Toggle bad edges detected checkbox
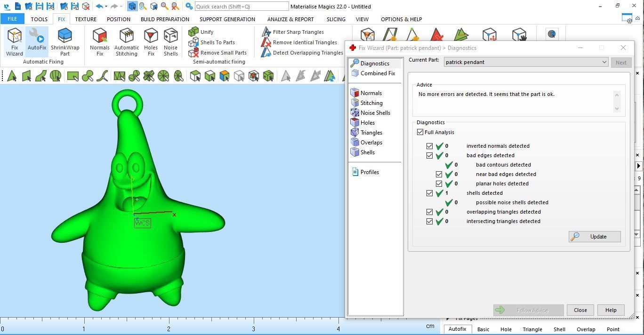Screen dimensions: 644x335 (x=429, y=155)
